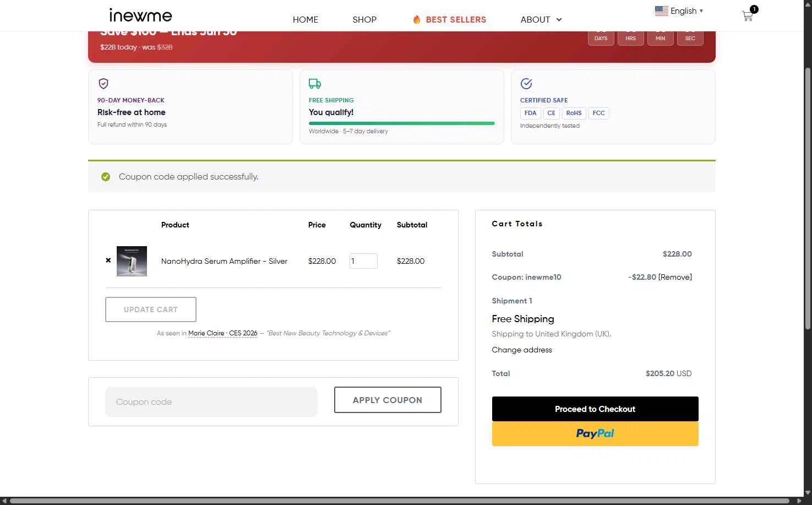Click the "$205.20 USD" total amount
Viewport: 812px width, 505px height.
tap(669, 373)
